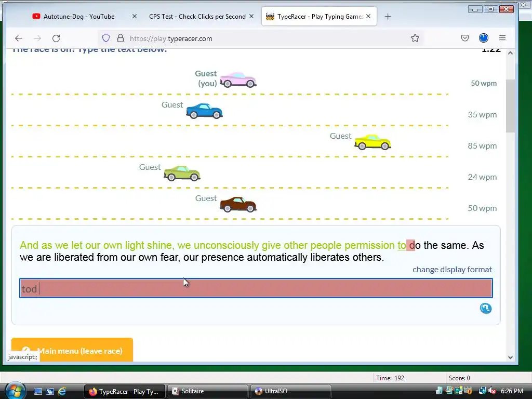Viewport: 532px width, 399px height.
Task: Open a new browser tab with plus
Action: click(x=388, y=16)
